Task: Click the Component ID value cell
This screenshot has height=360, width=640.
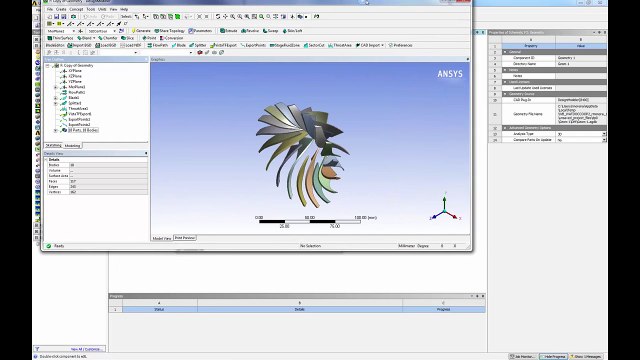Action: click(x=580, y=58)
